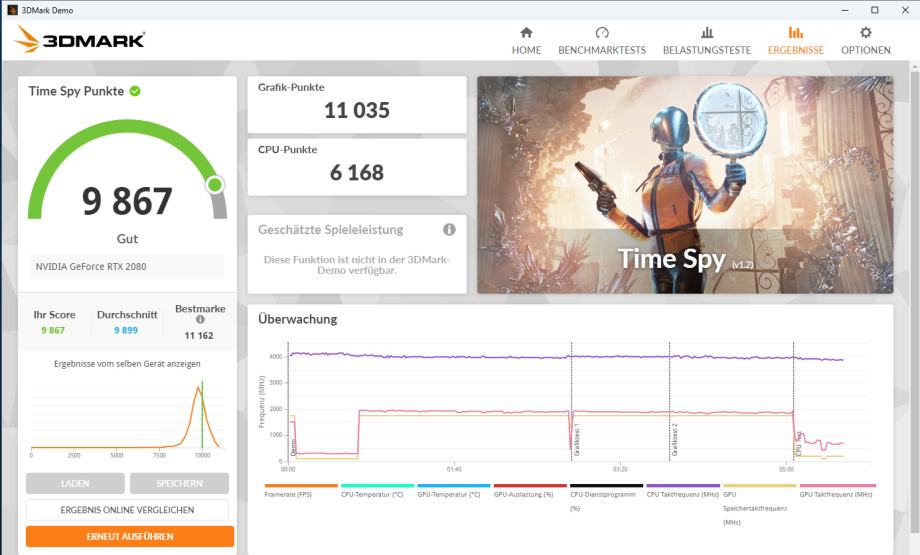Click the ERNEUT AUSFÜHREN button
The image size is (920, 555).
130,536
